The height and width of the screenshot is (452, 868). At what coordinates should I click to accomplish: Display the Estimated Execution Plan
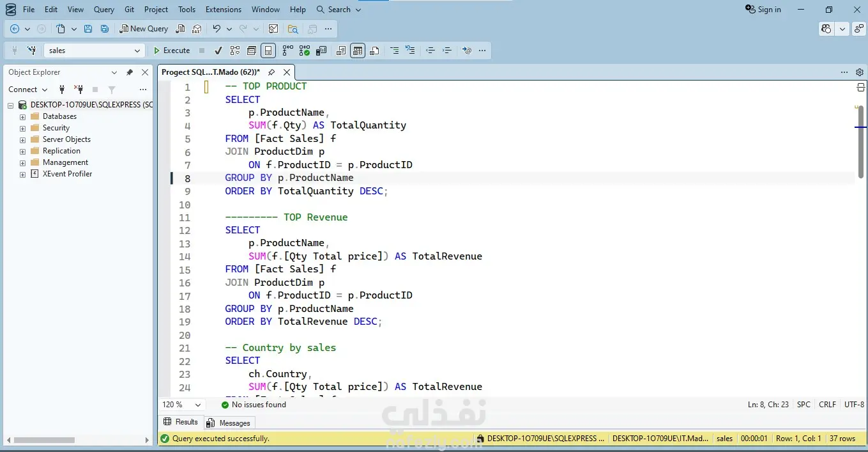point(235,51)
